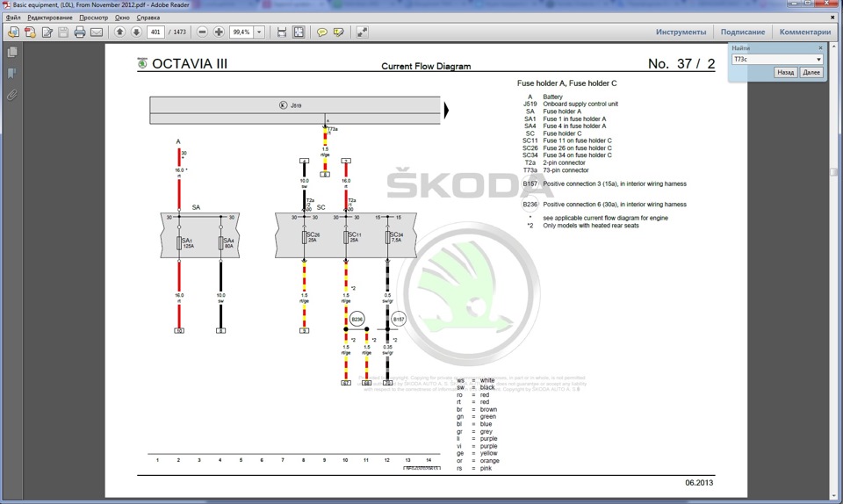Click the zoom value field 99,4%
Screen dimensions: 843x504
tap(241, 32)
